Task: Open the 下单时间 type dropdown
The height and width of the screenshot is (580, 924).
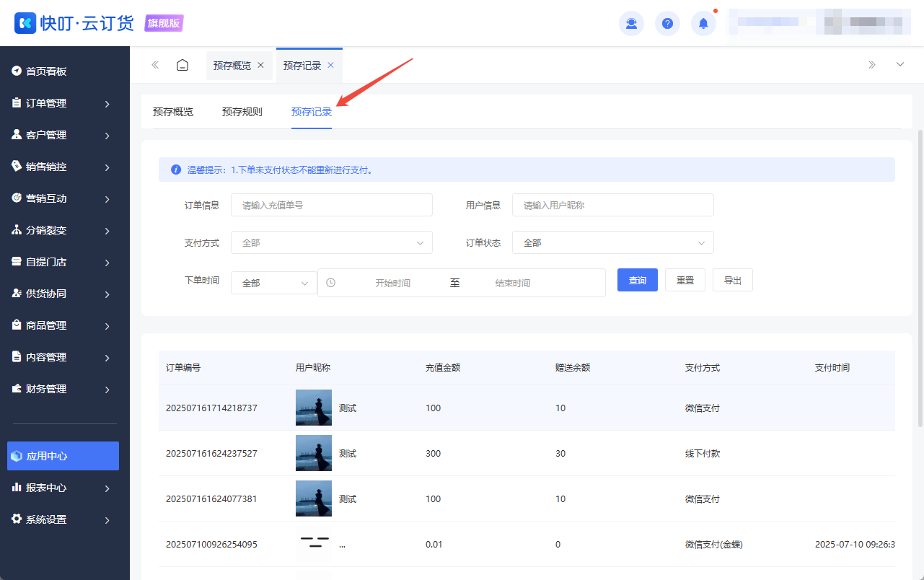Action: click(274, 283)
